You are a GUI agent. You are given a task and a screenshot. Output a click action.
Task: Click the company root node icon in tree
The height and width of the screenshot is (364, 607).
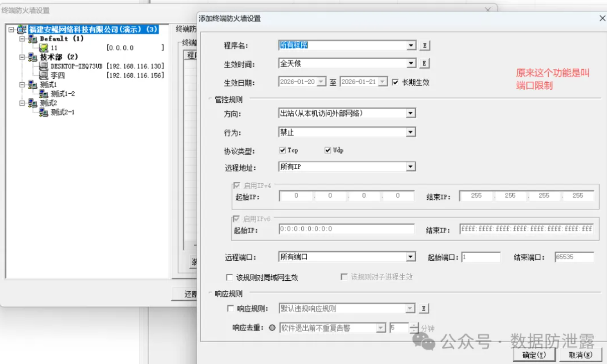pyautogui.click(x=22, y=30)
